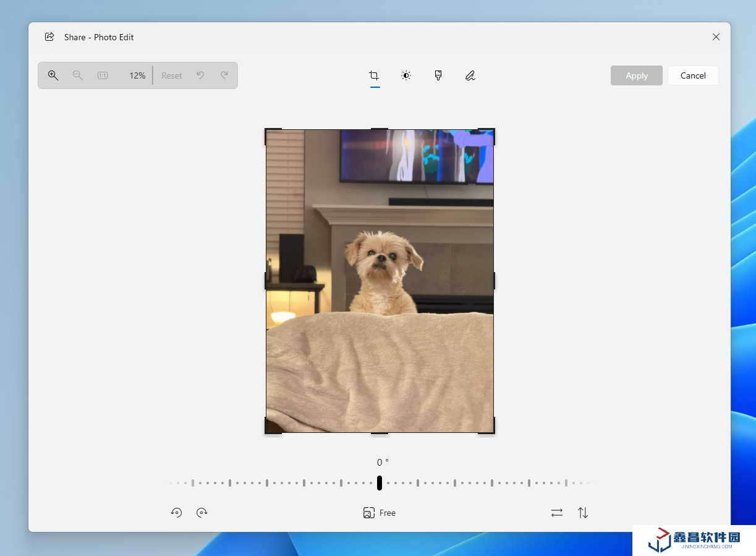Rotate image counterclockwise 90 degrees
Viewport: 756px width, 556px height.
pos(177,513)
